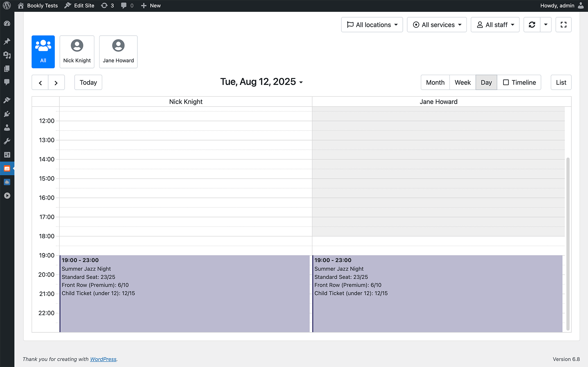The height and width of the screenshot is (367, 588).
Task: Expand All staff dropdown
Action: point(495,25)
